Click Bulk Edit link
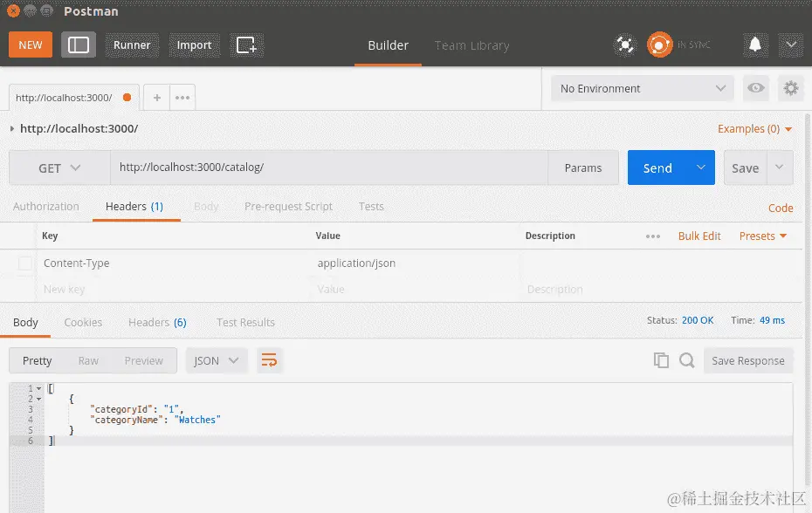This screenshot has height=513, width=812. (x=699, y=236)
